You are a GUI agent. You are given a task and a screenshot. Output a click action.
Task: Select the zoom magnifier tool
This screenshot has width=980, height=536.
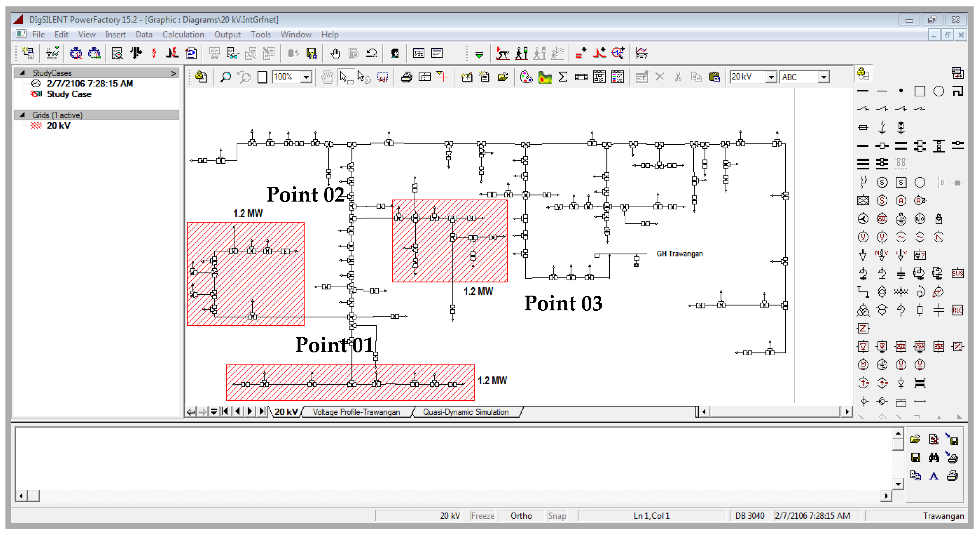tap(225, 77)
